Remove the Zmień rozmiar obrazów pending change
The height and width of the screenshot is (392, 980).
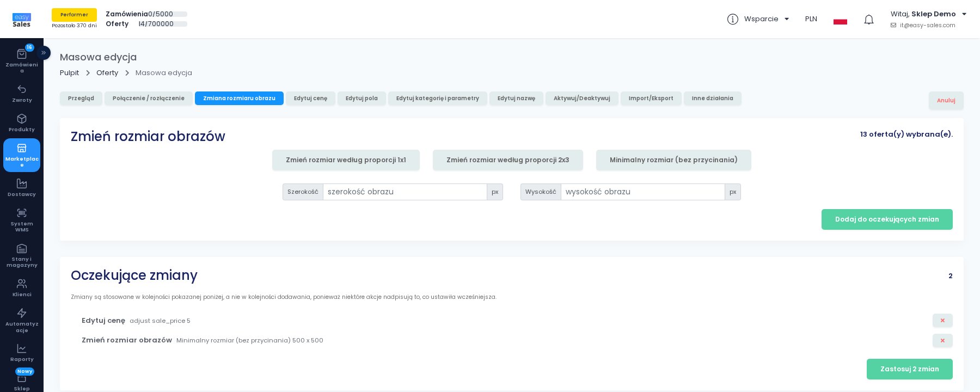coord(942,341)
